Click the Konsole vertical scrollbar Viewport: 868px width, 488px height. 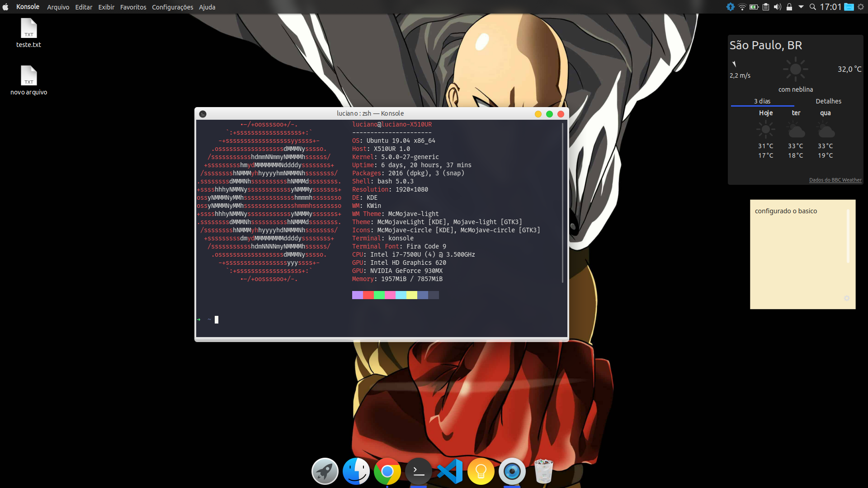tap(562, 203)
